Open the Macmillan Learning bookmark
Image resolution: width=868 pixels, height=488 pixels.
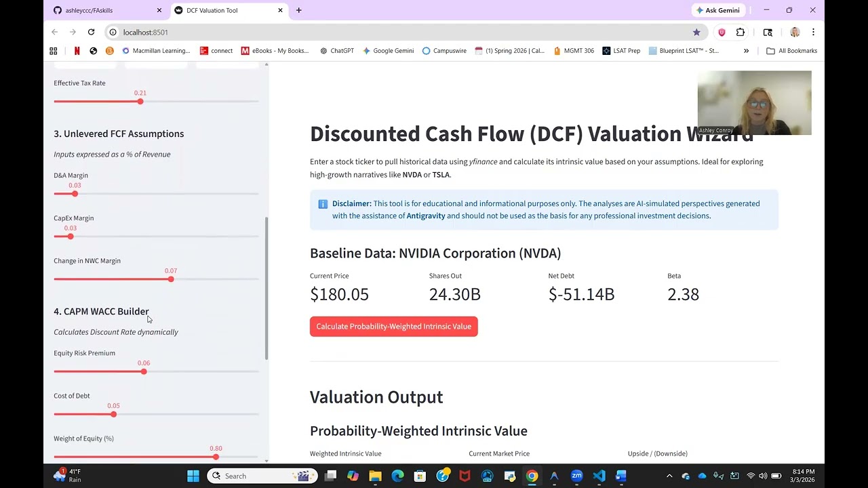click(x=156, y=51)
